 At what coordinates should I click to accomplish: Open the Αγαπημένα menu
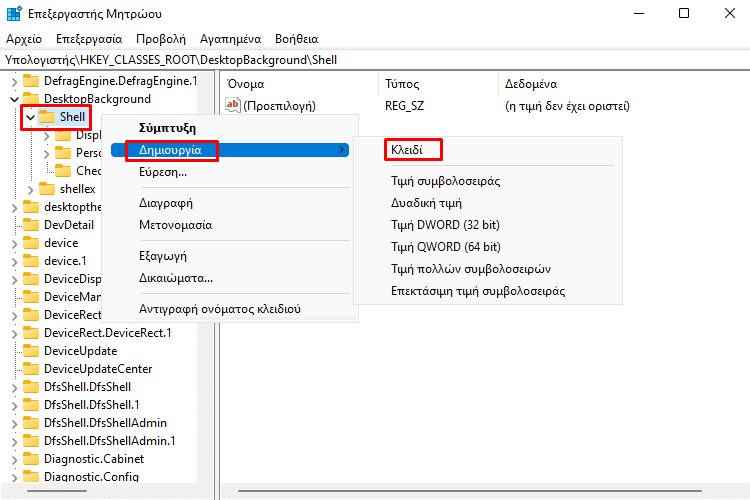point(231,39)
